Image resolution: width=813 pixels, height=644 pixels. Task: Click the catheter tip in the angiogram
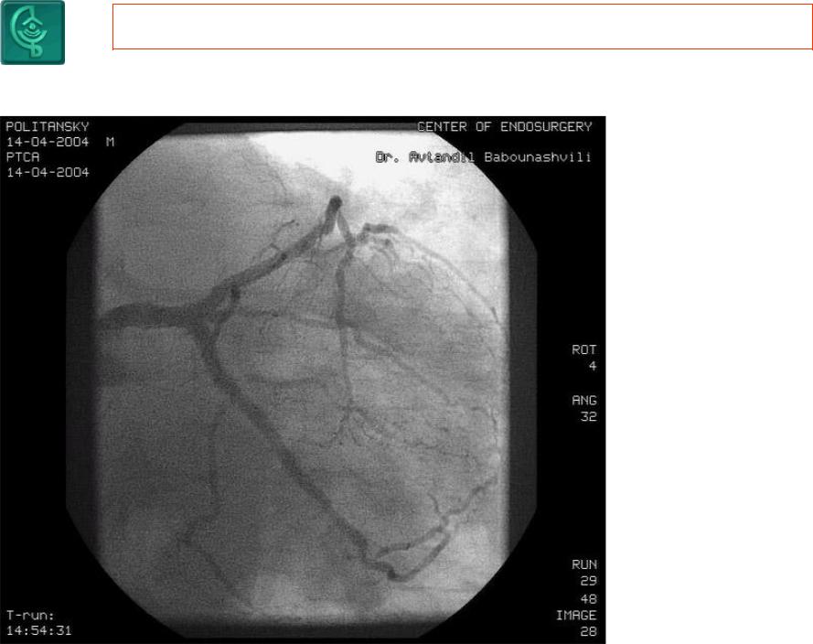(335, 202)
